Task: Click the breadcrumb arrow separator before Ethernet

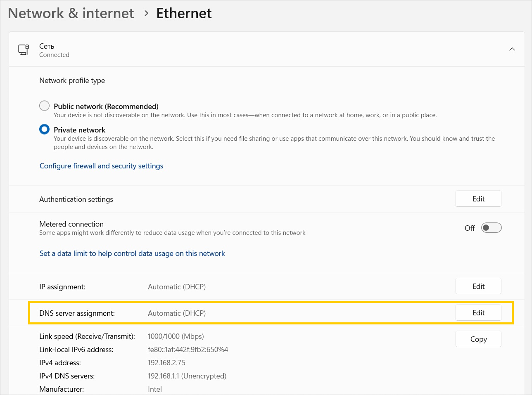Action: tap(146, 13)
